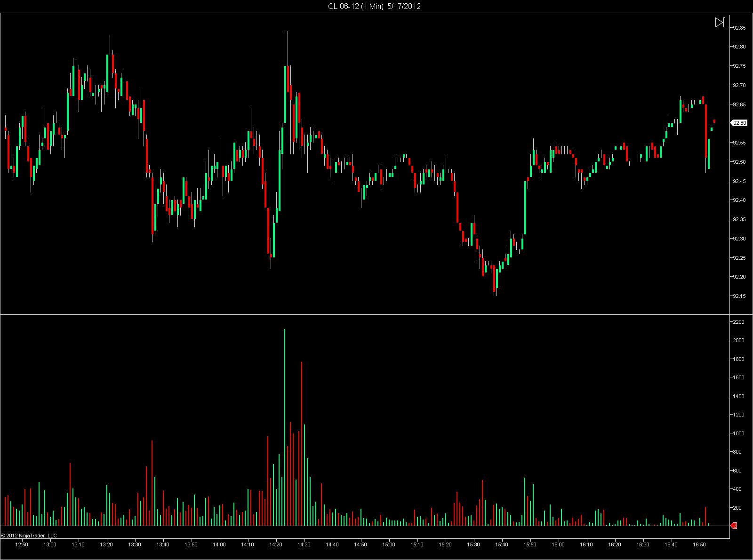The height and width of the screenshot is (560, 753).
Task: Select the red volume marker showing 2
Action: coord(734,525)
